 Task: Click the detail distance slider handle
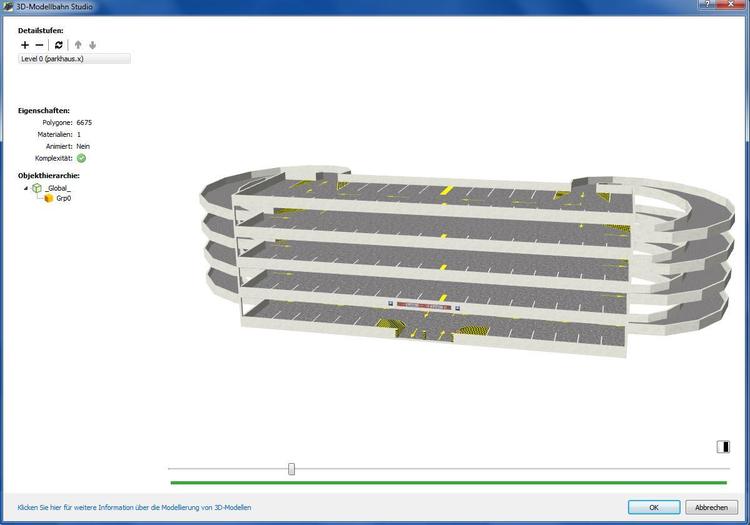(291, 469)
